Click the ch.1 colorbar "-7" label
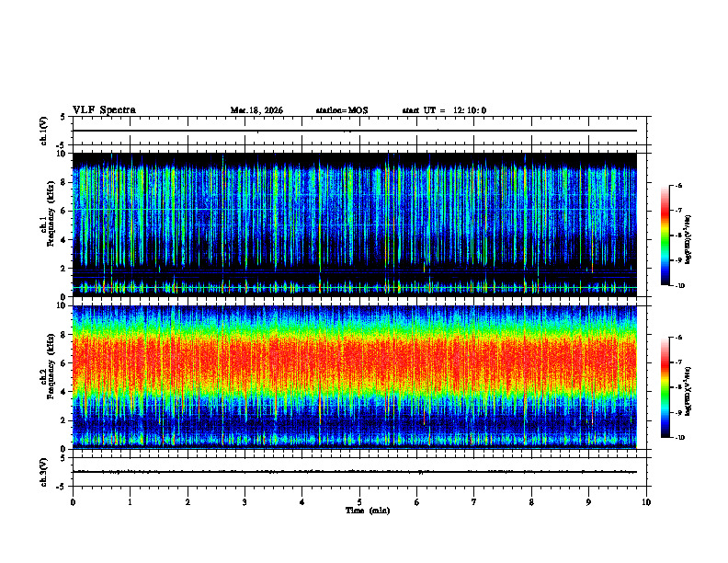The width and height of the screenshot is (728, 563). (x=677, y=211)
